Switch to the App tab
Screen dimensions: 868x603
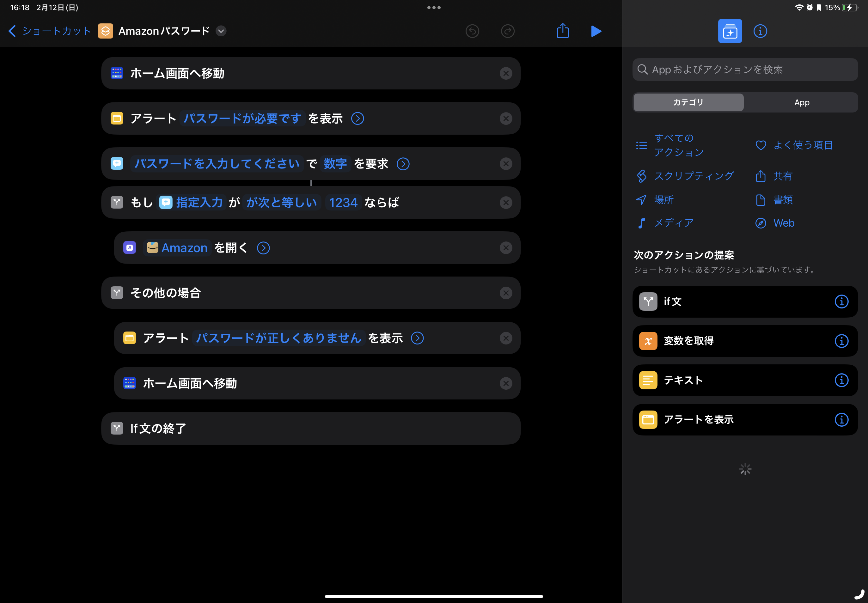click(802, 102)
